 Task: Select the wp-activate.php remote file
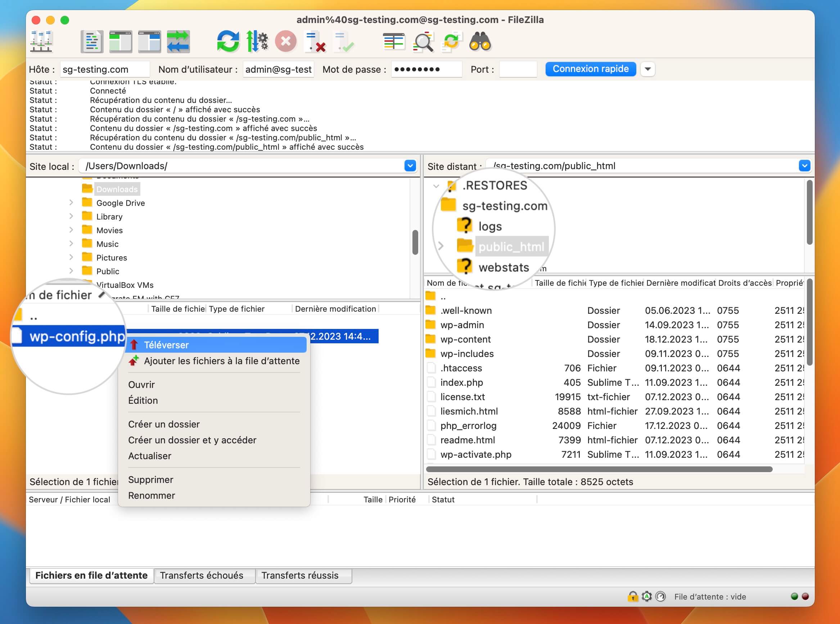[614, 454]
